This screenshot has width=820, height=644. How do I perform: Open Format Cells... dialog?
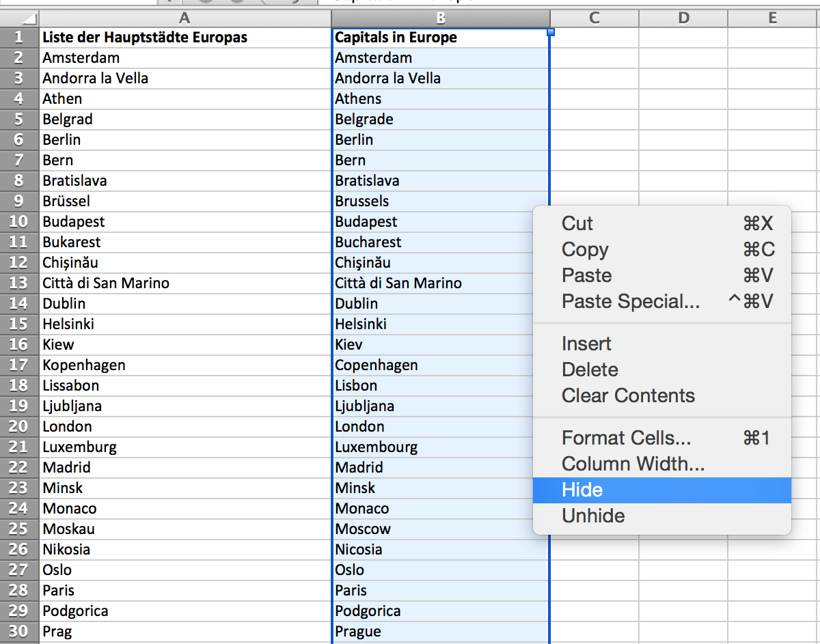(x=627, y=438)
